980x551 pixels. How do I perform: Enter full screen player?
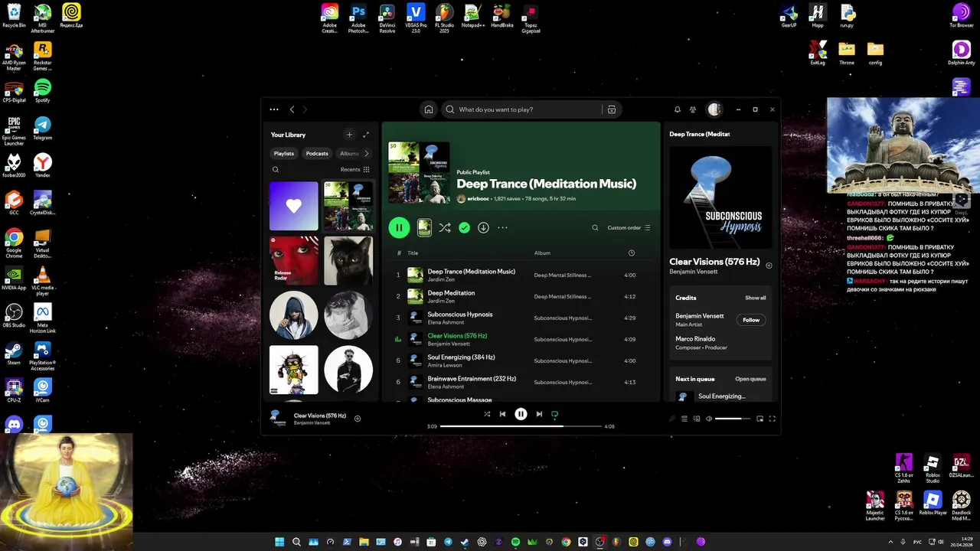[x=772, y=419]
